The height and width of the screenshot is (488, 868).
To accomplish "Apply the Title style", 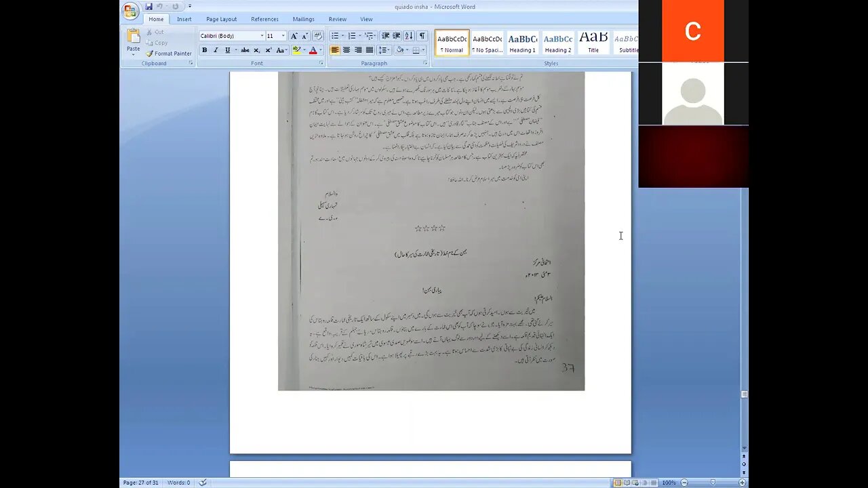I will [x=593, y=43].
